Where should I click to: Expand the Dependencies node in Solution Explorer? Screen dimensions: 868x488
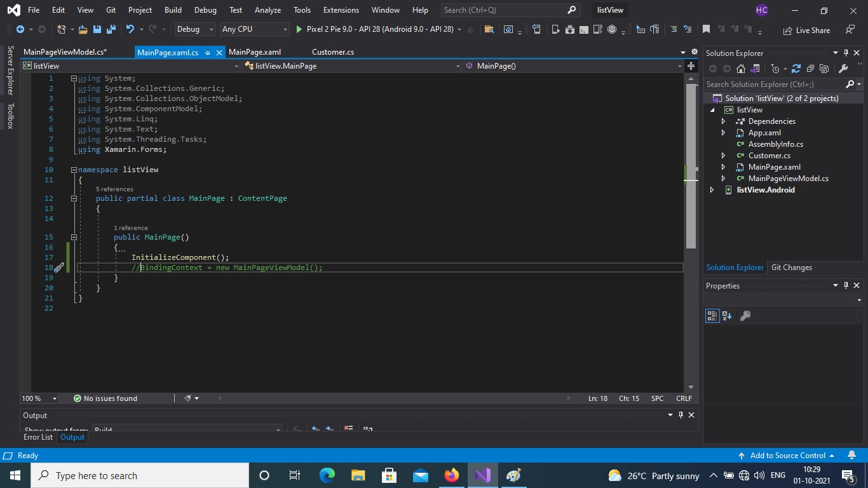pyautogui.click(x=723, y=121)
